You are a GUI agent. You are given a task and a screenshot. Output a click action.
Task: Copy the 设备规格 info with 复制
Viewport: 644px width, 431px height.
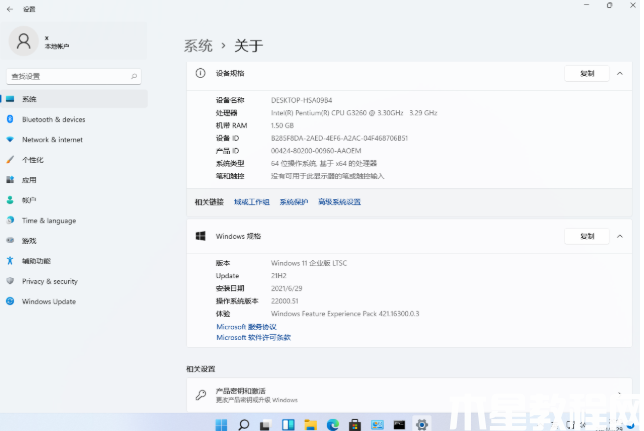(x=586, y=74)
